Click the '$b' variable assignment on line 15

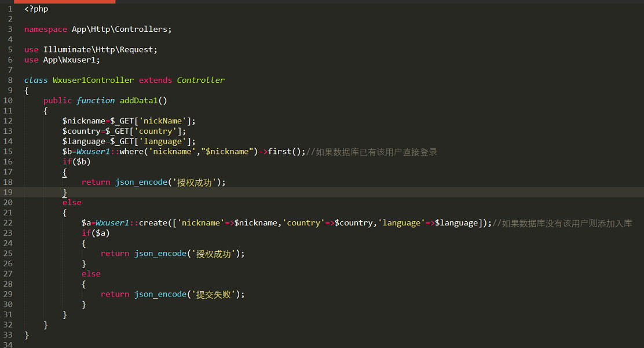(67, 152)
